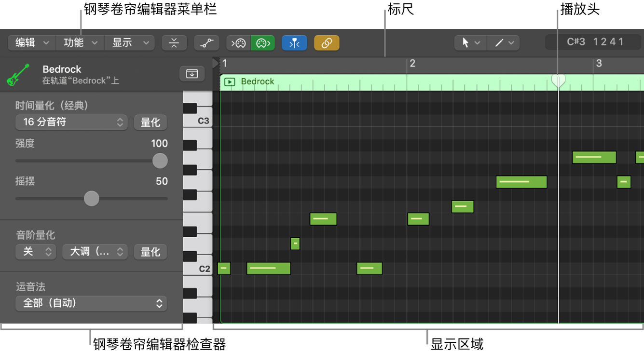644x353 pixels.
Task: Click bar 2 on the ruler
Action: [412, 63]
